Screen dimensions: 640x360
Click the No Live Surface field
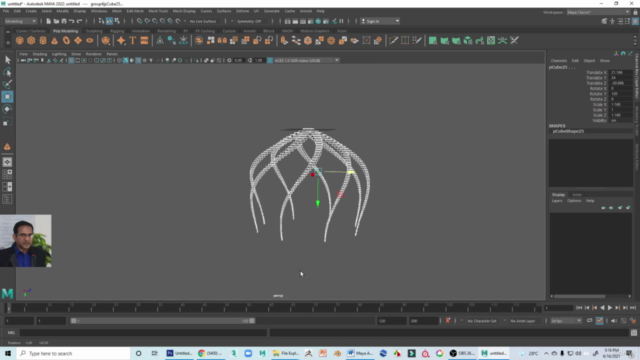click(203, 21)
